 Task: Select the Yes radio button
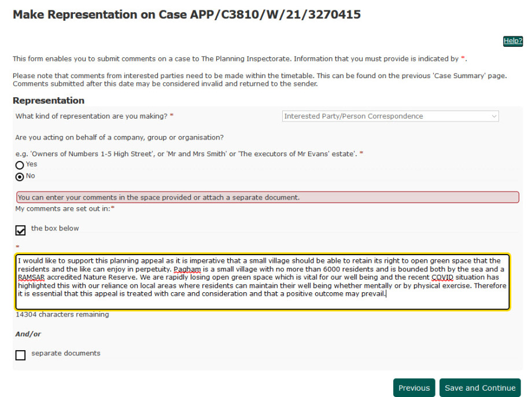(x=20, y=165)
